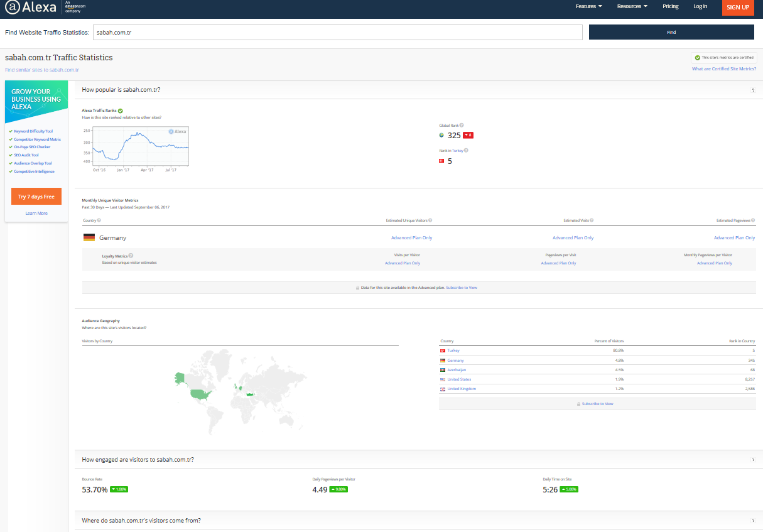Open Find similar sites to sabah.com.tr link
The width and height of the screenshot is (763, 532).
coord(42,70)
